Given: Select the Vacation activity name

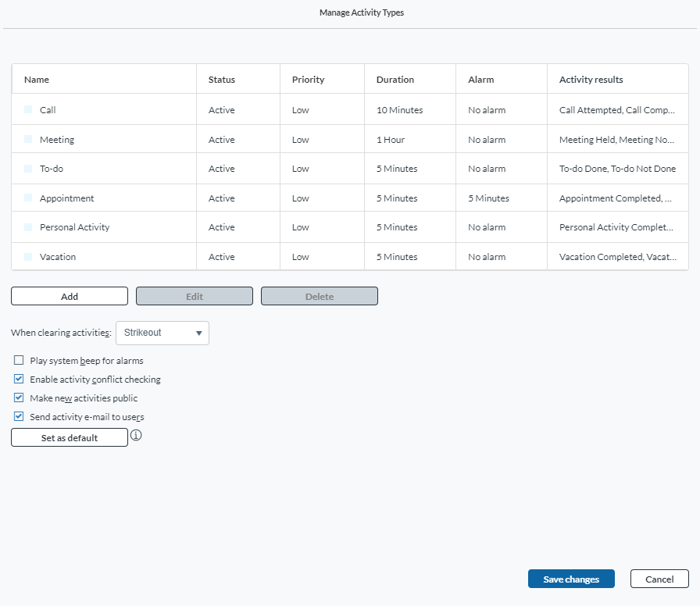Looking at the screenshot, I should click(x=58, y=257).
